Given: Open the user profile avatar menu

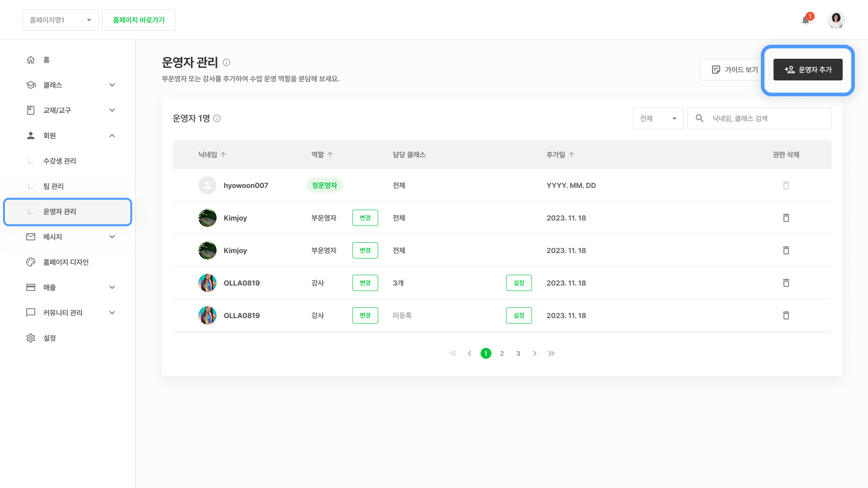Looking at the screenshot, I should 836,20.
